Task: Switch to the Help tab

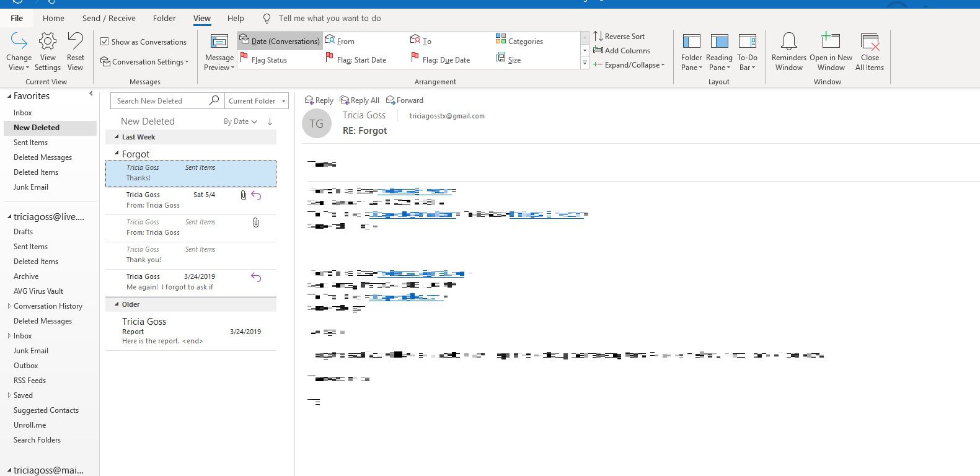Action: point(236,18)
